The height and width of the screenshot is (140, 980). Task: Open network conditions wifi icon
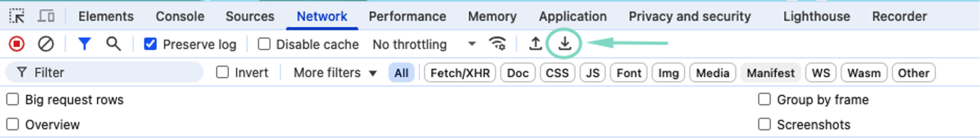point(497,43)
